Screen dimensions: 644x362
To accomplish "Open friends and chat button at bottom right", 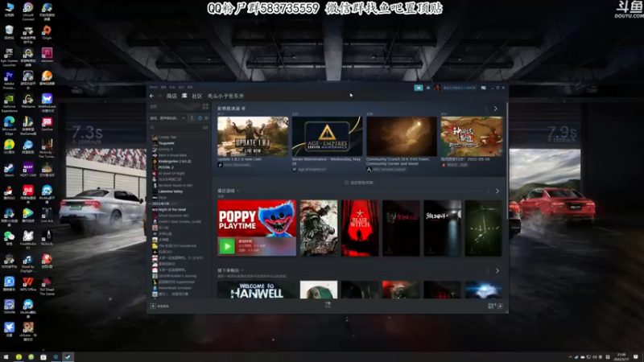I will point(495,306).
